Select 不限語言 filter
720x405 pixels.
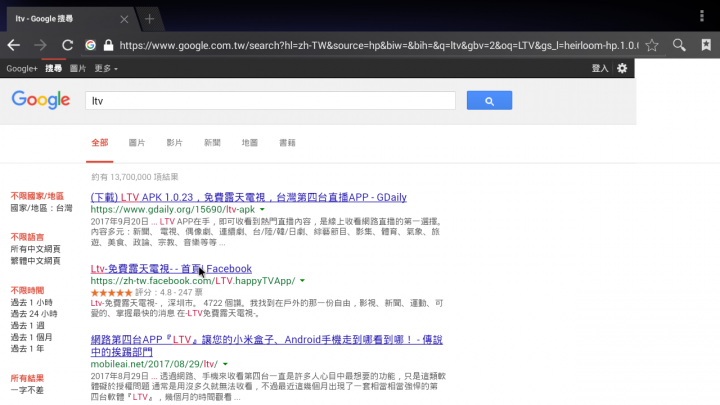point(27,237)
